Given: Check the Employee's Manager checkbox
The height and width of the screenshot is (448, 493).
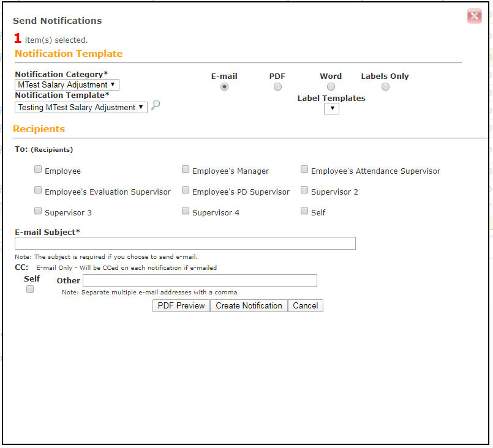Looking at the screenshot, I should click(186, 170).
